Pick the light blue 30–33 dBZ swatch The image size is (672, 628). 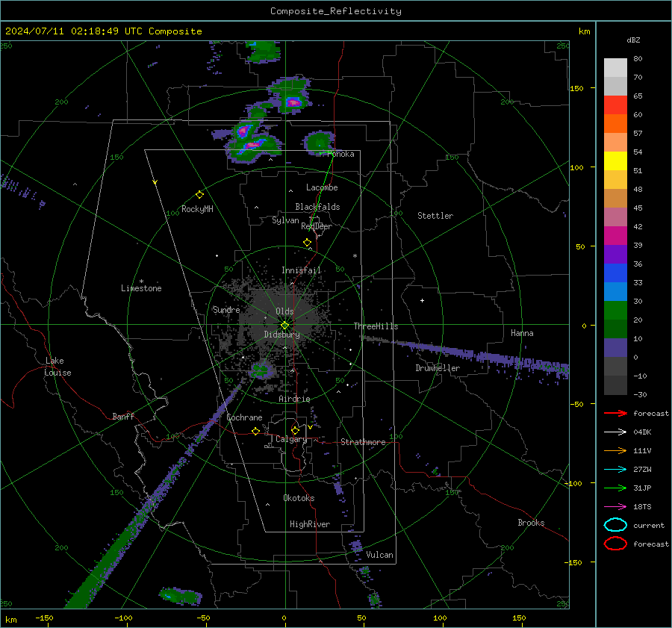(x=615, y=292)
